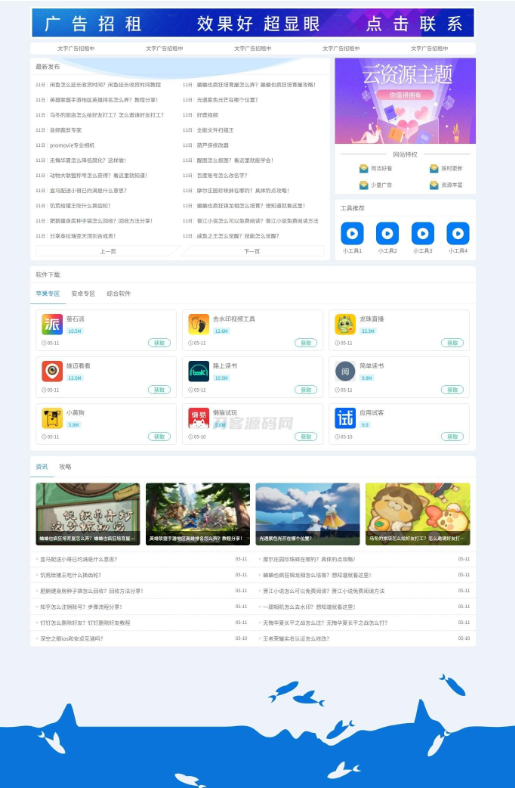
Task: Open the 小工具4 tool icon
Action: point(458,233)
